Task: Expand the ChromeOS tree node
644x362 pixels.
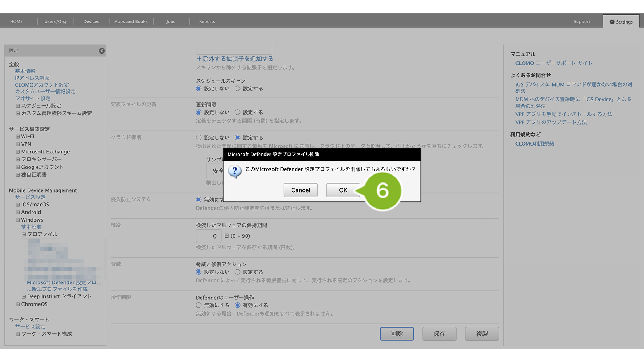Action: pyautogui.click(x=18, y=304)
